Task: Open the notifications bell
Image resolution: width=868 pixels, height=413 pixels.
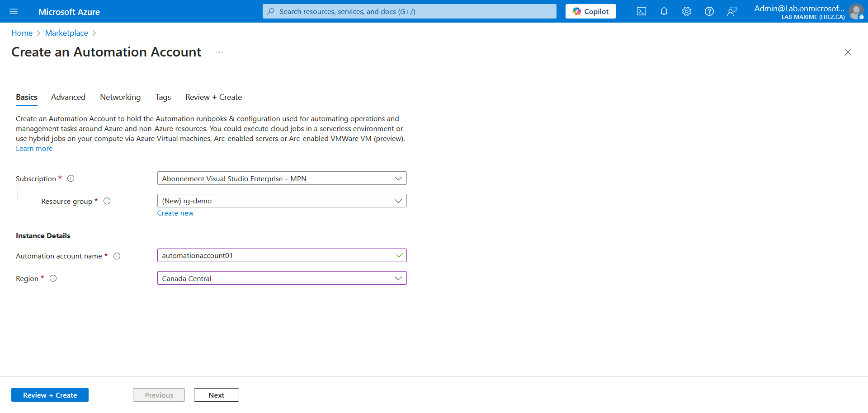Action: 664,11
